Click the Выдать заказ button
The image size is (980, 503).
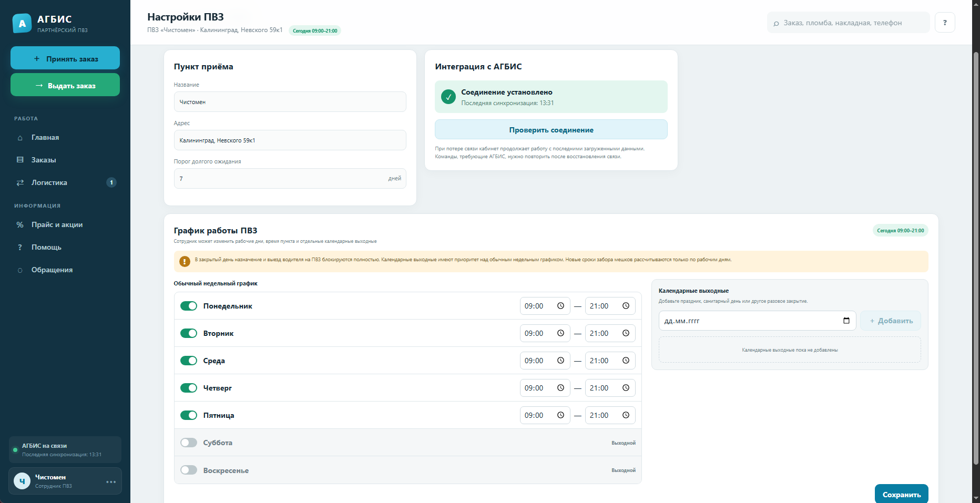click(x=65, y=85)
